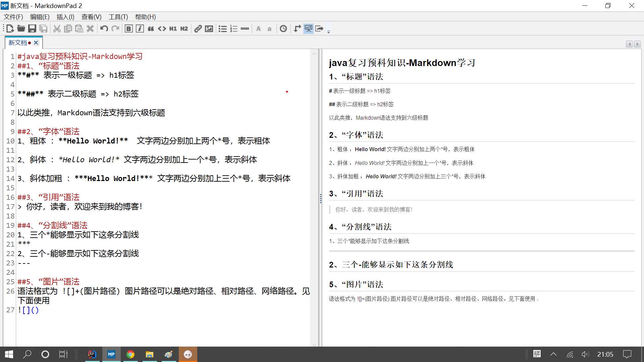The height and width of the screenshot is (362, 644).
Task: Insert a timestamp with the clock icon
Action: pos(283,29)
